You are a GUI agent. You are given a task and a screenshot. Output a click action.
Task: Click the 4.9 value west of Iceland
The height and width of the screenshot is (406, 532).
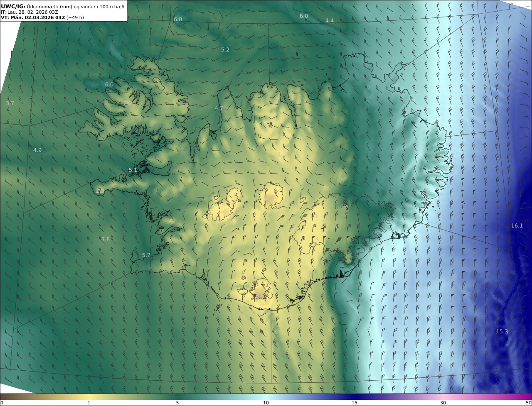click(37, 150)
